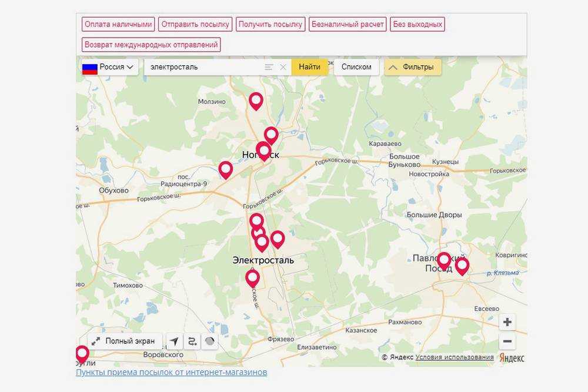The image size is (588, 392).
Task: Zoom in the map with plus button
Action: point(507,322)
